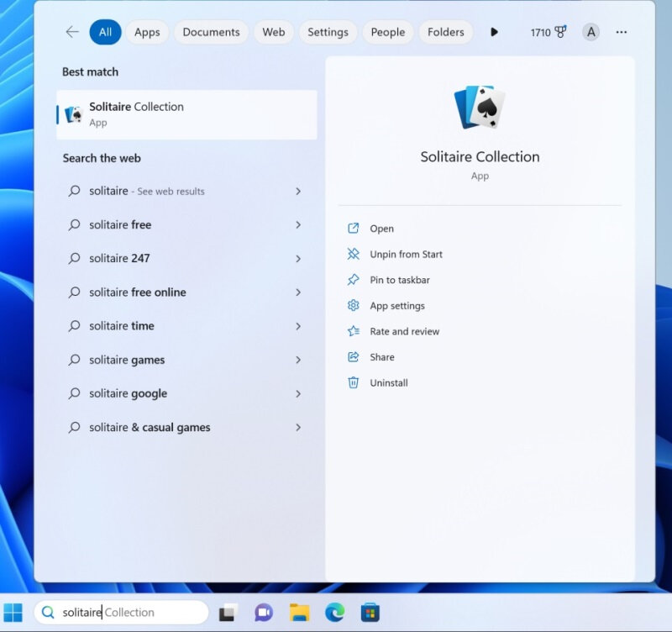Open File Explorer from the taskbar
This screenshot has height=632, width=672.
pyautogui.click(x=300, y=613)
